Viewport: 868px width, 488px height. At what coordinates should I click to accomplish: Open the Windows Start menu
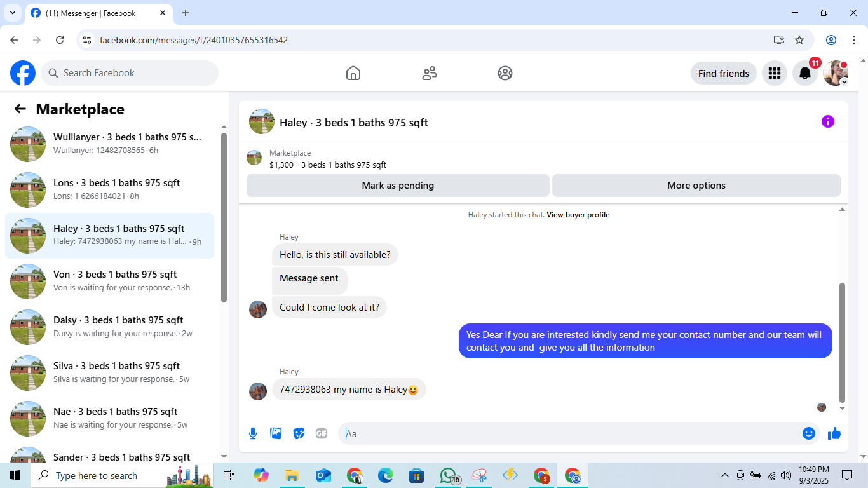tap(15, 475)
